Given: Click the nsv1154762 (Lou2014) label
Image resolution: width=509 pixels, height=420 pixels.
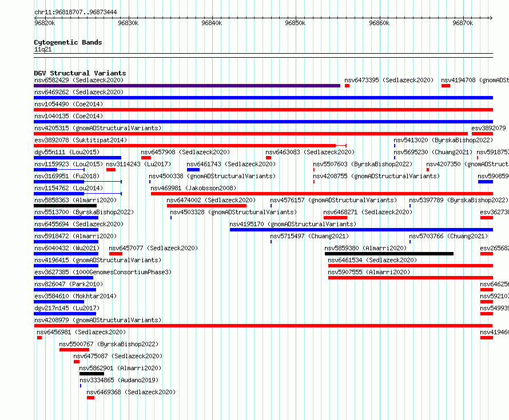Looking at the screenshot, I should tap(69, 188).
